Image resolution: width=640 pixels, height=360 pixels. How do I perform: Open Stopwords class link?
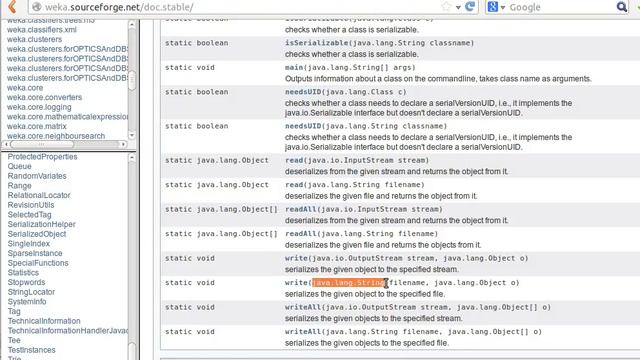(x=27, y=282)
